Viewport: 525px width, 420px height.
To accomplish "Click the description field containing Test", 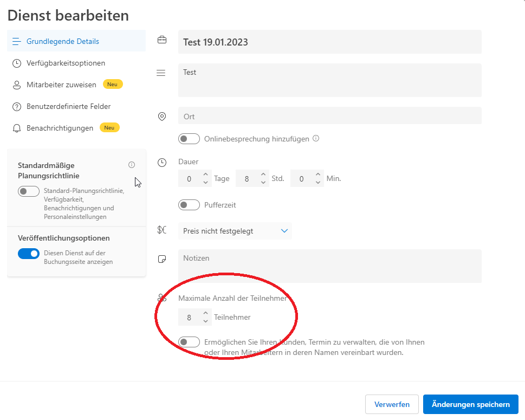I will pos(330,80).
